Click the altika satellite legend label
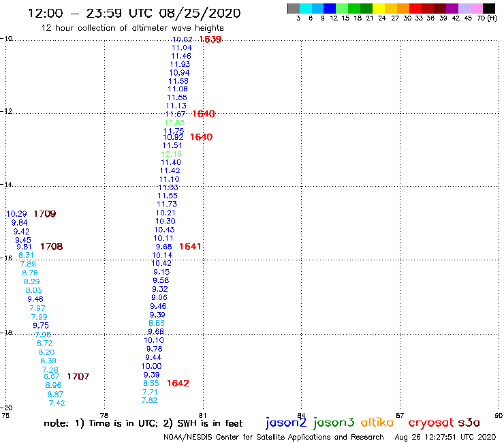This screenshot has width=504, height=443. pos(377,422)
